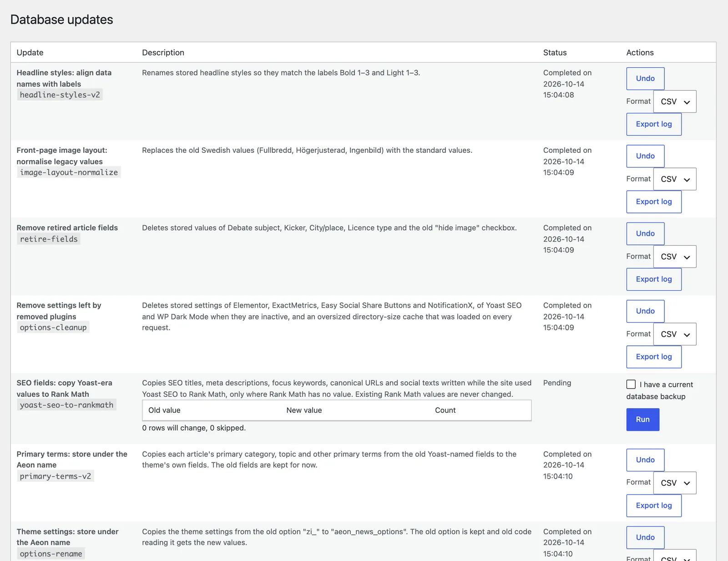Run the yoast-seo-to-rankmath update
The image size is (728, 561).
642,419
